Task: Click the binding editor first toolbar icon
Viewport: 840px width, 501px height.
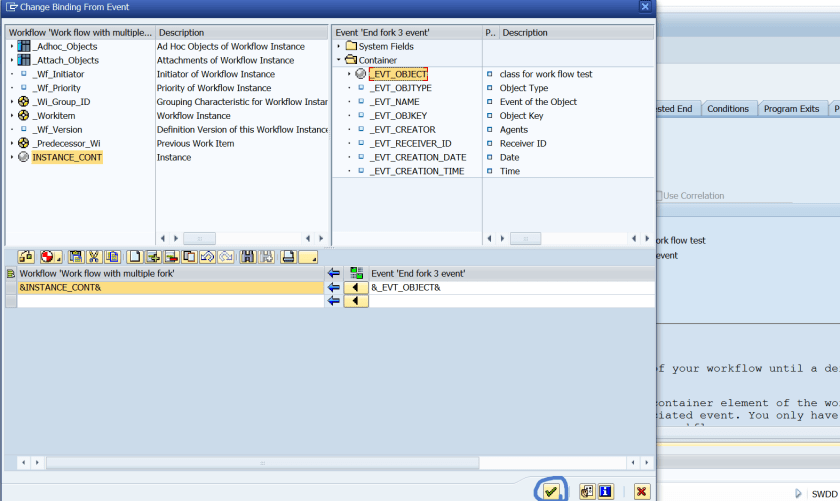Action: [26, 257]
